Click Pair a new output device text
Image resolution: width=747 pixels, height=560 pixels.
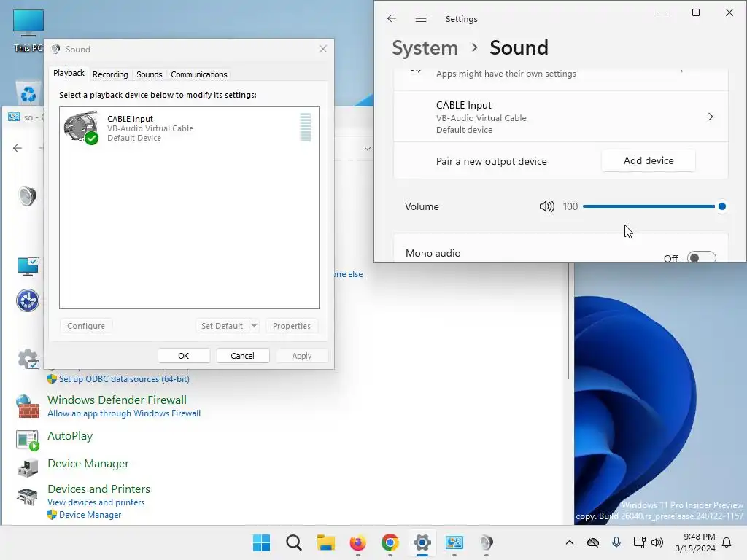(491, 161)
